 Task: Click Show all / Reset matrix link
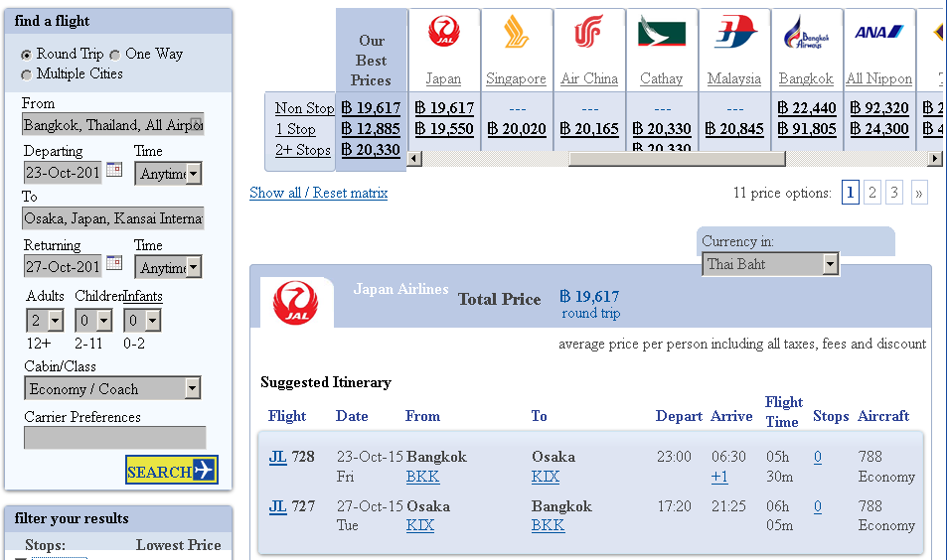[318, 193]
